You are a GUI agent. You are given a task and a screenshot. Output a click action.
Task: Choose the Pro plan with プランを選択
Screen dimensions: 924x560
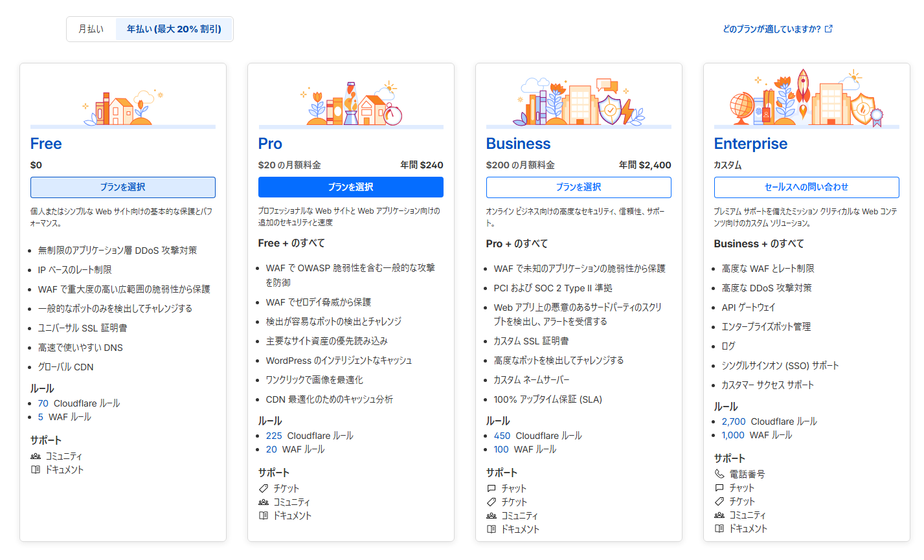click(x=350, y=187)
